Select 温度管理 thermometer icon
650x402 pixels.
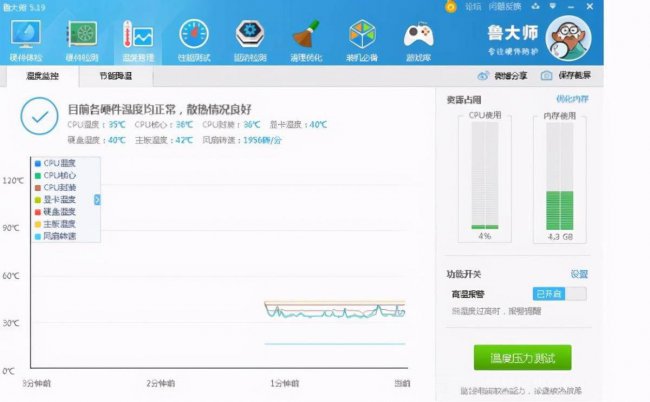(138, 35)
